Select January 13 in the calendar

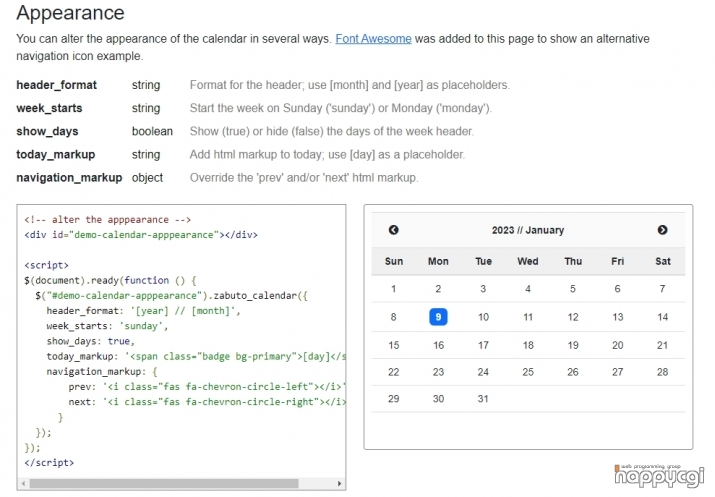point(618,317)
